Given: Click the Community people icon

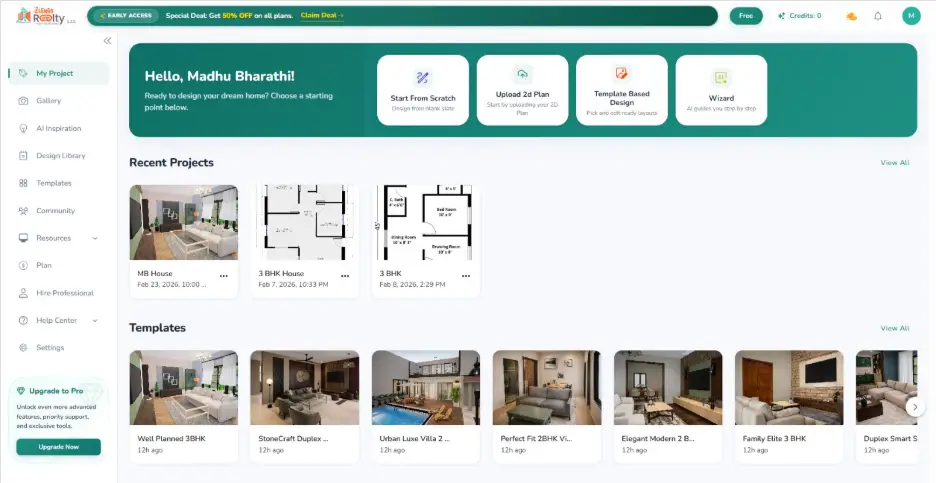Looking at the screenshot, I should tap(23, 211).
